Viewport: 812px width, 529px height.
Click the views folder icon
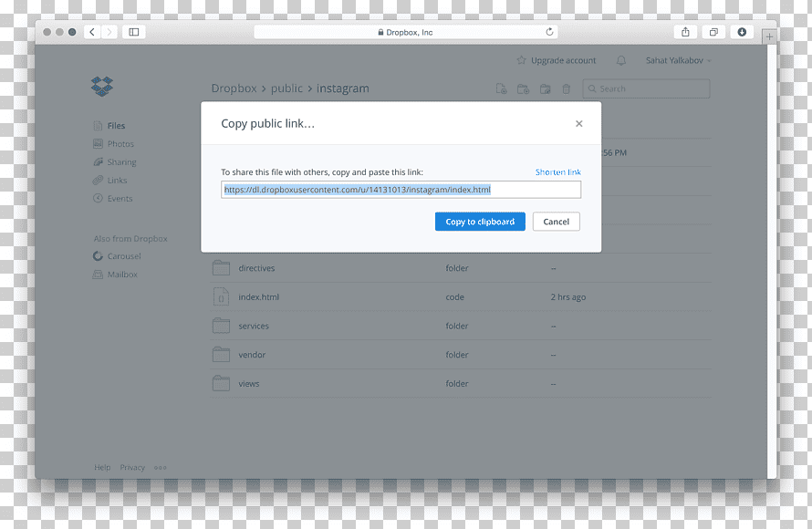coord(221,384)
